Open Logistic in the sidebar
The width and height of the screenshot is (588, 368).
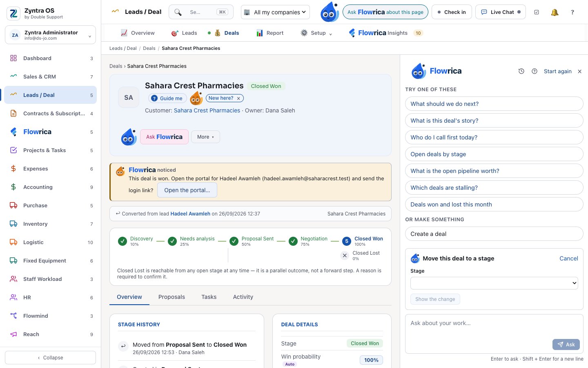[51, 242]
